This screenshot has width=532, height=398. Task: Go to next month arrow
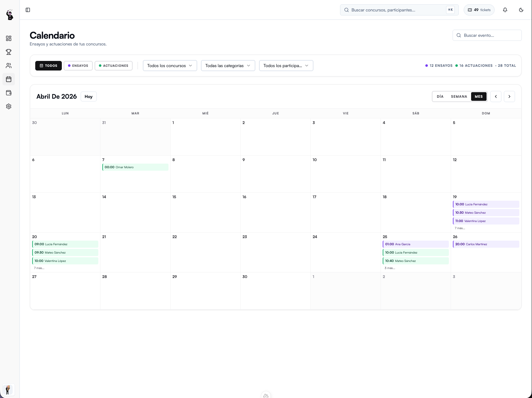[509, 96]
